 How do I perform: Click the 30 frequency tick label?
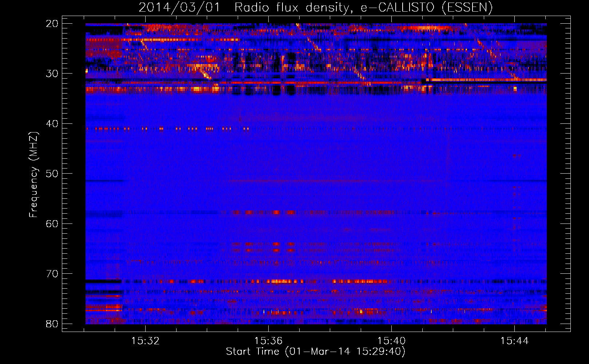pos(52,74)
